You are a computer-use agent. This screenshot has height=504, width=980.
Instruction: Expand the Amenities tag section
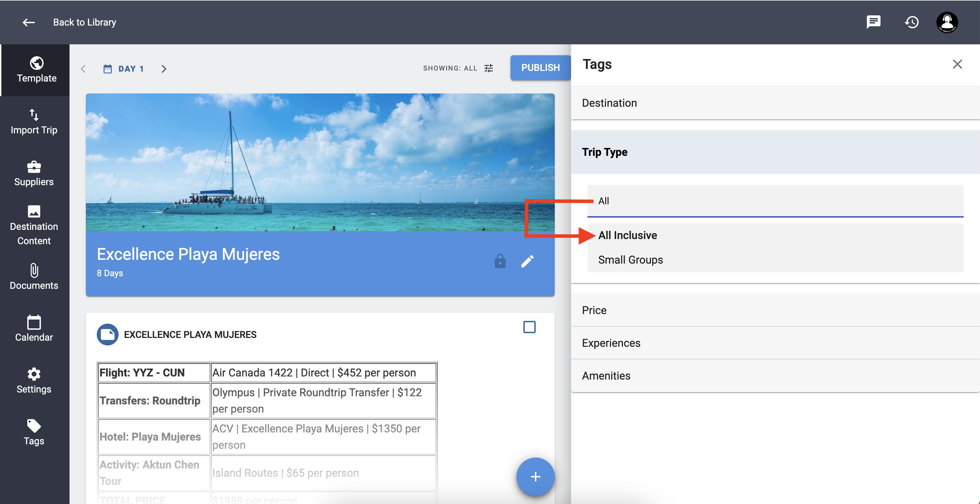[x=775, y=376]
